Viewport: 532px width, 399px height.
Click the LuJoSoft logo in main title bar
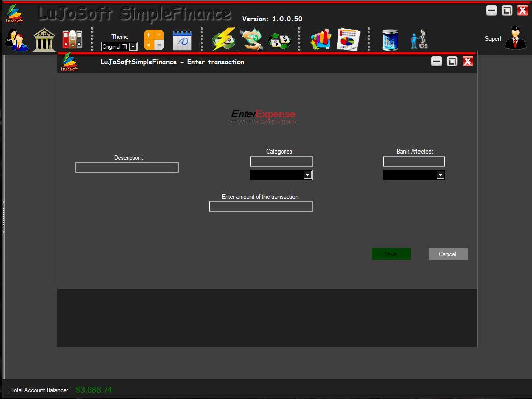pos(14,13)
